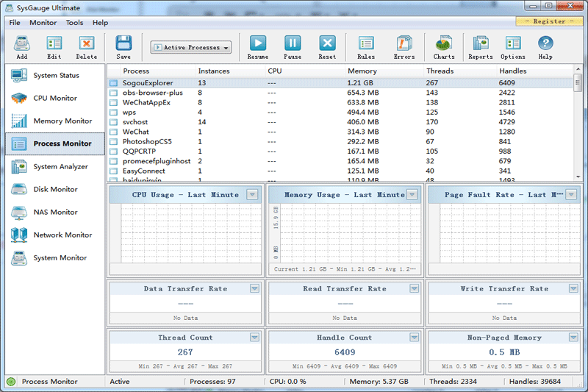Open Disk Monitor in sidebar

tap(54, 190)
